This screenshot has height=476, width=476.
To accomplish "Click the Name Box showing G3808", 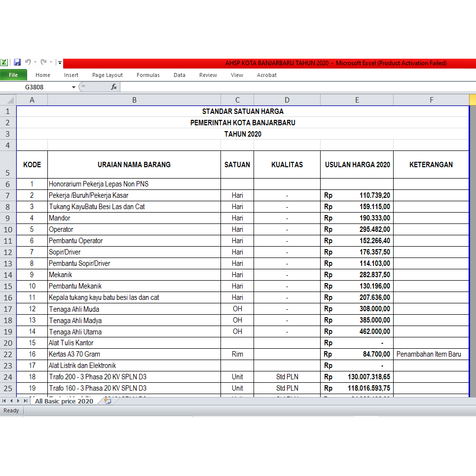I will pos(35,87).
